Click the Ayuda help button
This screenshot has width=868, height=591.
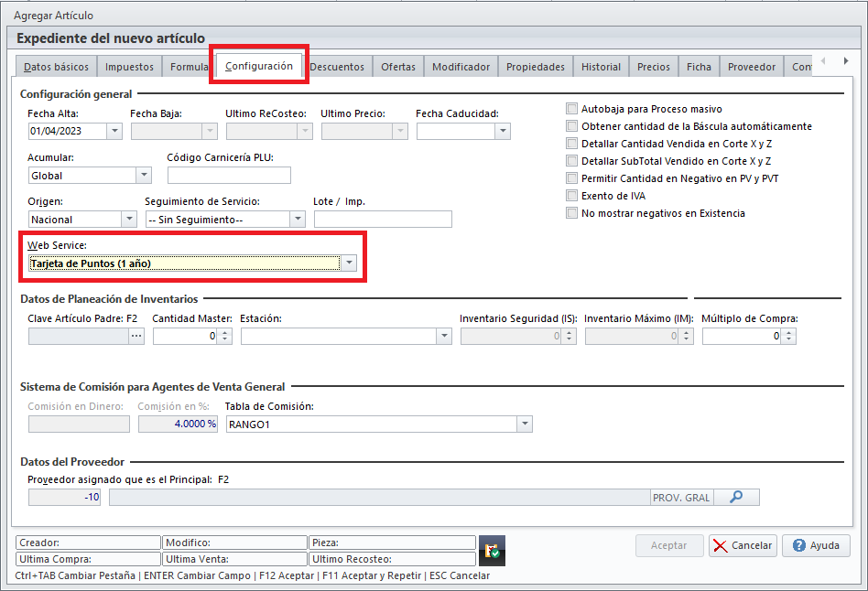[816, 545]
